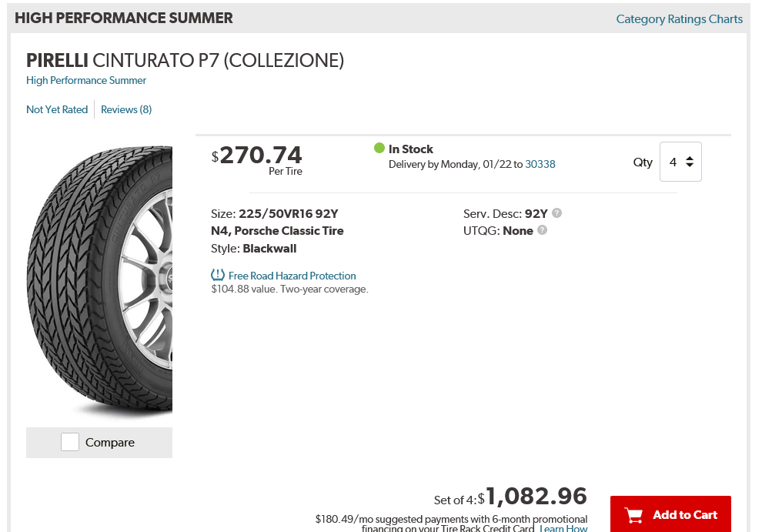Screen dimensions: 762x532
Task: Change delivery ZIP code 30338
Action: click(540, 164)
